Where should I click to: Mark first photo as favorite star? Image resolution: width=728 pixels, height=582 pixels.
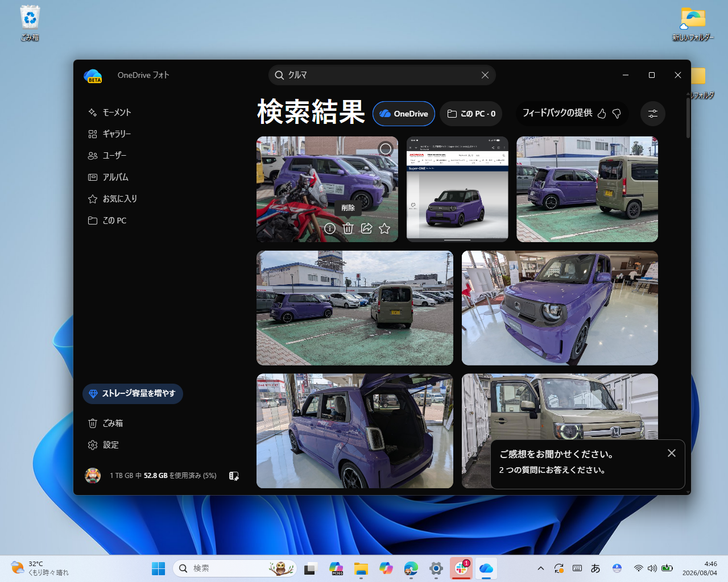click(x=384, y=228)
